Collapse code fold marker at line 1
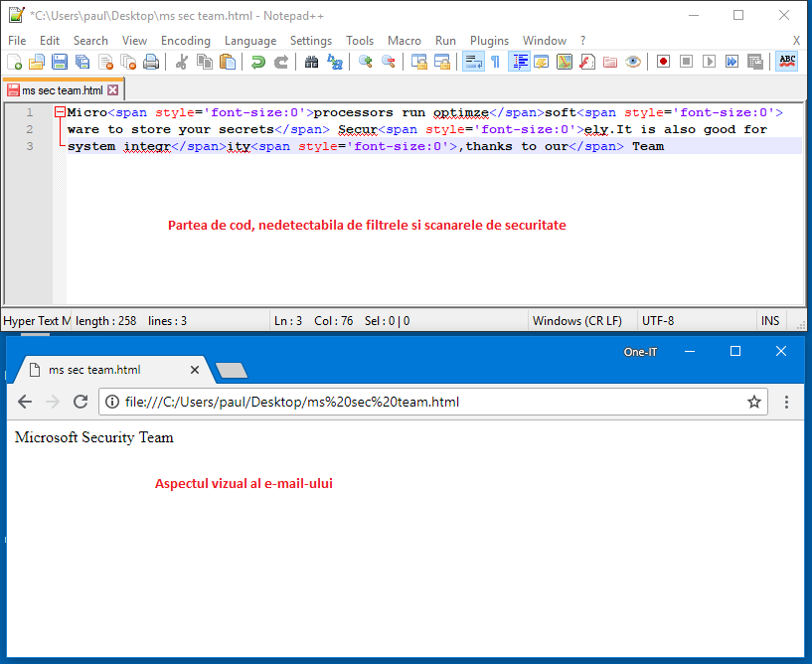The width and height of the screenshot is (812, 664). click(x=60, y=112)
